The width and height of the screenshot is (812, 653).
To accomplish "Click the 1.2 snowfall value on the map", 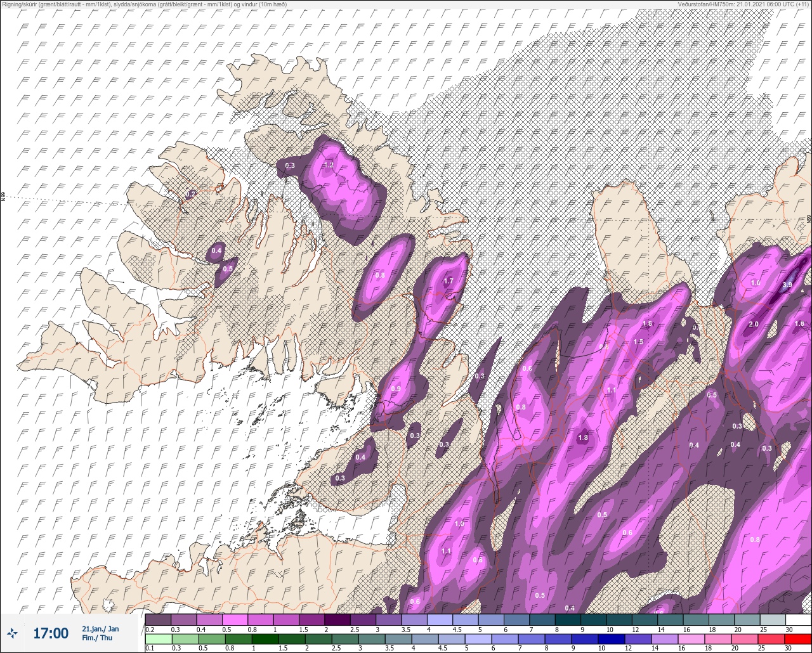I will pyautogui.click(x=329, y=165).
